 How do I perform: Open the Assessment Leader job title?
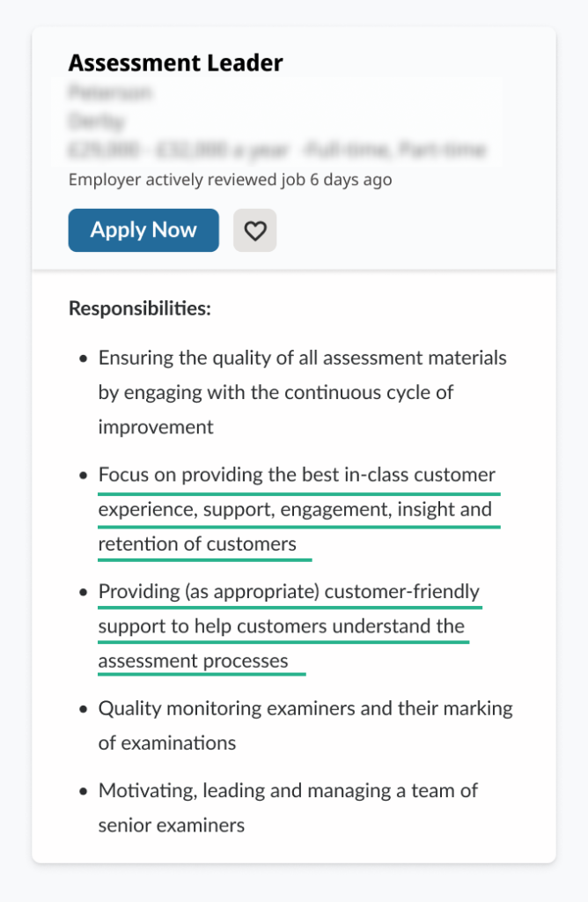175,63
